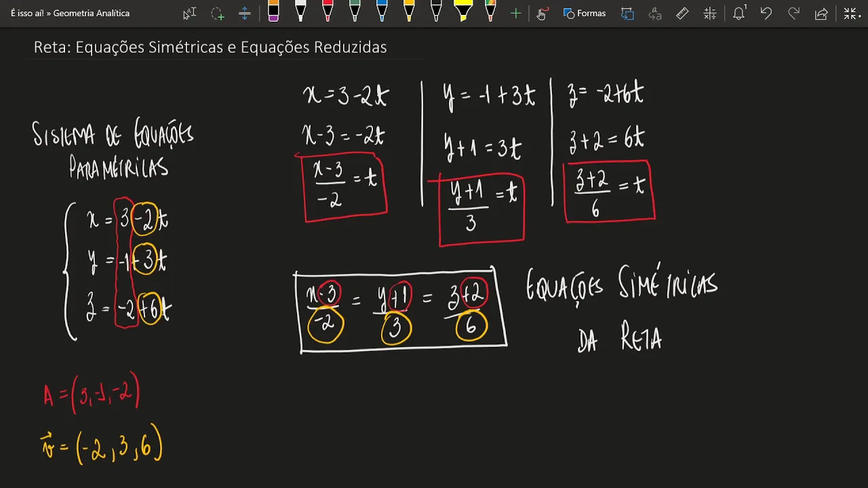The width and height of the screenshot is (868, 488).
Task: Click the ink to text icon
Action: (655, 13)
